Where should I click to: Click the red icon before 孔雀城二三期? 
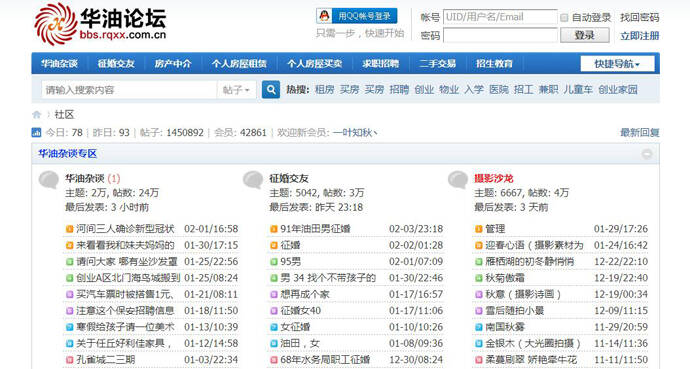click(70, 360)
